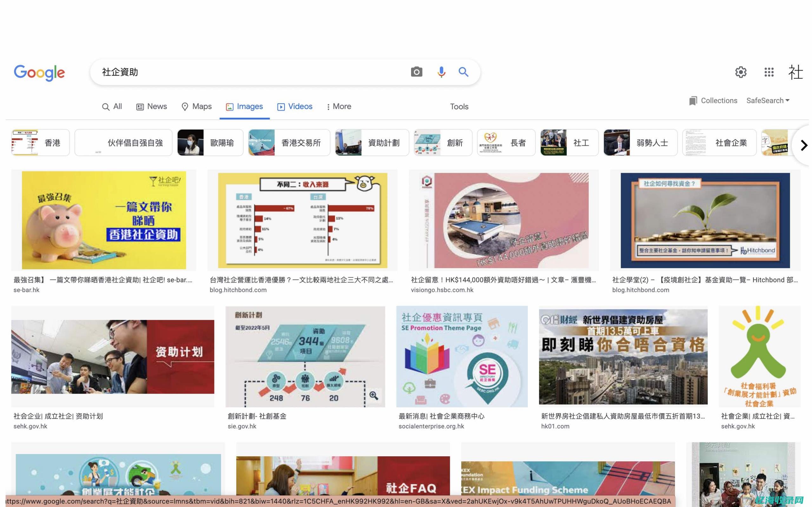Click the Google voice search icon
The image size is (812, 507).
coord(442,72)
